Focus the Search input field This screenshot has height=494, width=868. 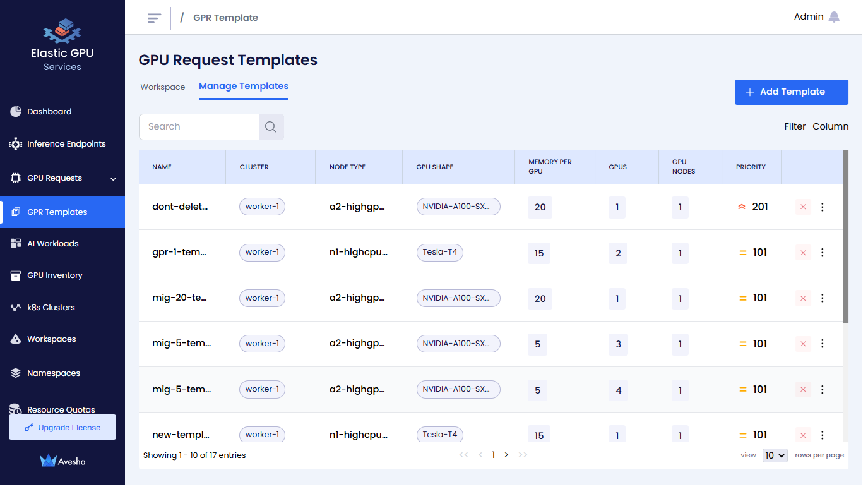click(199, 127)
